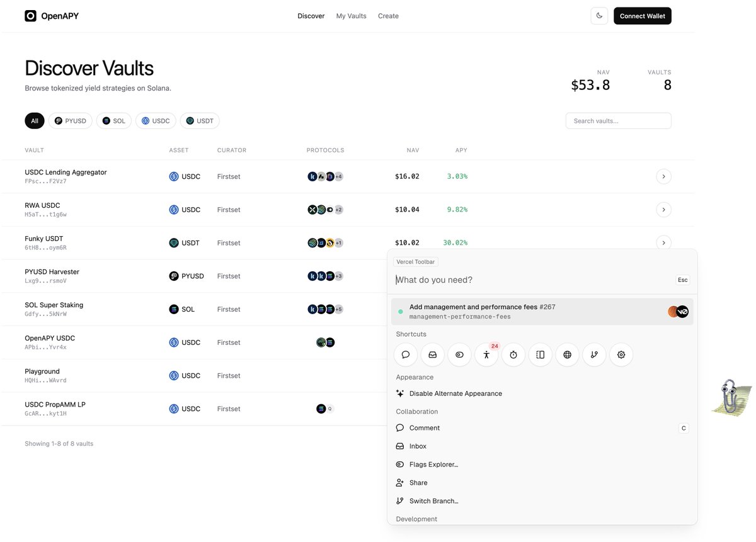Choose Share in Collaboration menu
This screenshot has height=542, width=756.
(542, 483)
